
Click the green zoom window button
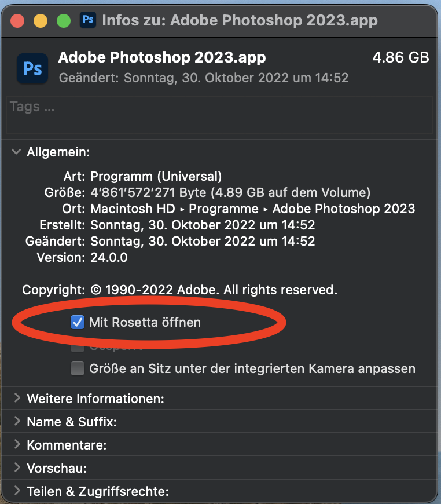coord(64,21)
